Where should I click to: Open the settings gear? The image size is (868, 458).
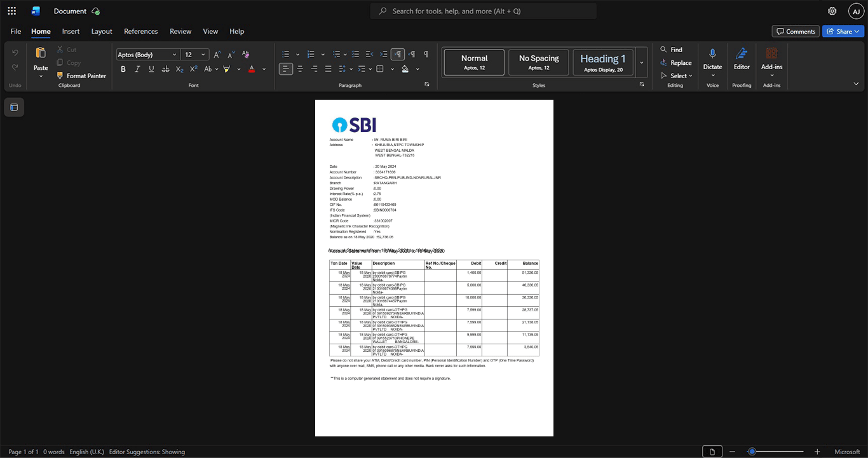pos(832,11)
